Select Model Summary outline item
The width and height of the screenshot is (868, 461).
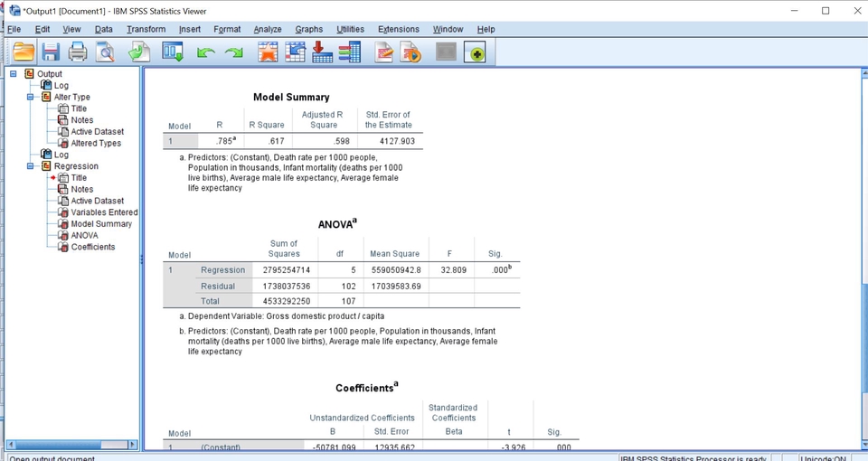point(101,224)
